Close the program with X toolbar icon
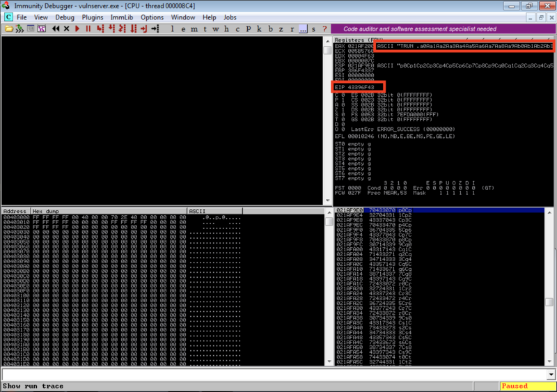This screenshot has width=557, height=392. (66, 29)
